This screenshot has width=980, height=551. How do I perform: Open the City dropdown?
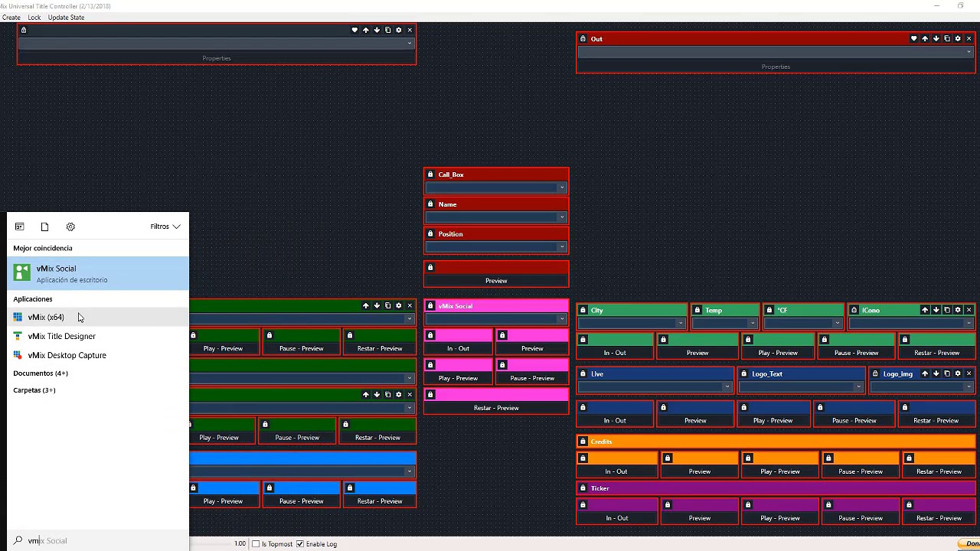click(x=631, y=323)
